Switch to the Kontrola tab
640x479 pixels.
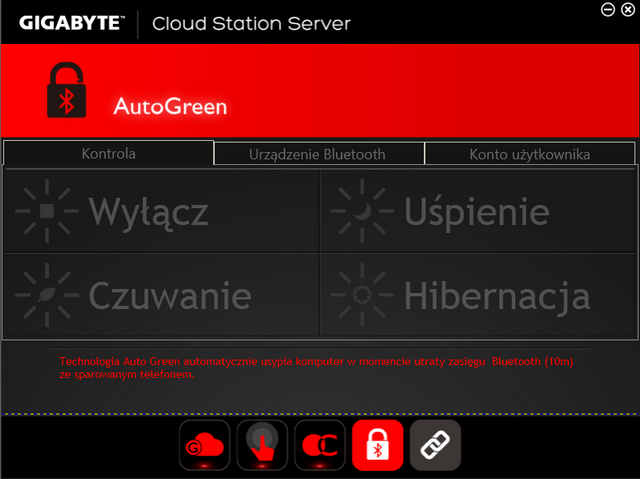108,153
